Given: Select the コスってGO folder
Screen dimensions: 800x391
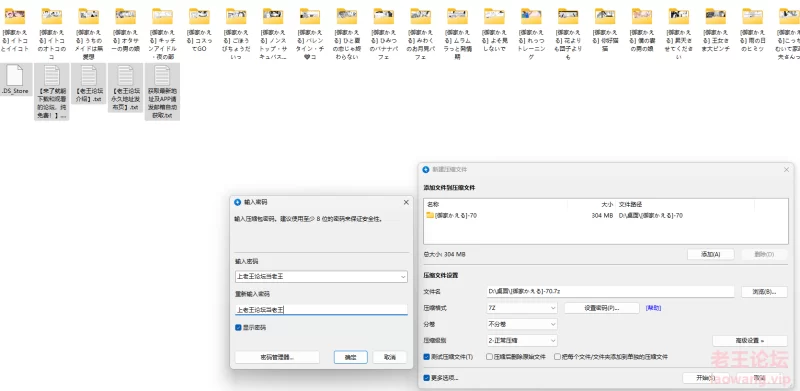Looking at the screenshot, I should pos(199,29).
